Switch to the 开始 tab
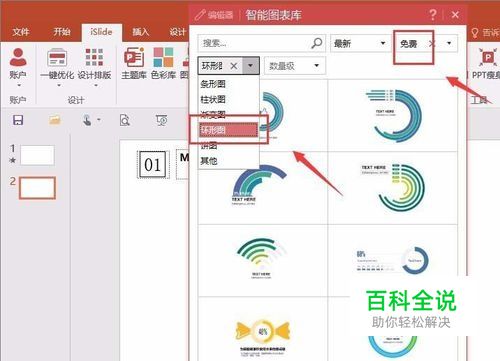The height and width of the screenshot is (361, 500). [x=62, y=32]
